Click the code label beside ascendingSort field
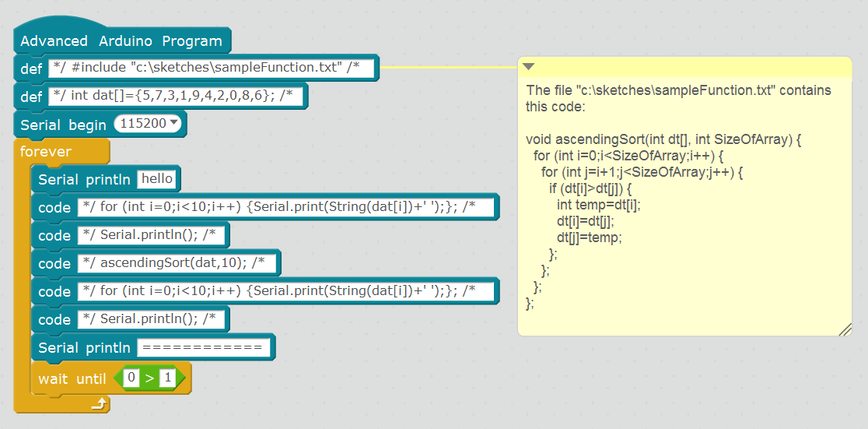 (x=54, y=264)
